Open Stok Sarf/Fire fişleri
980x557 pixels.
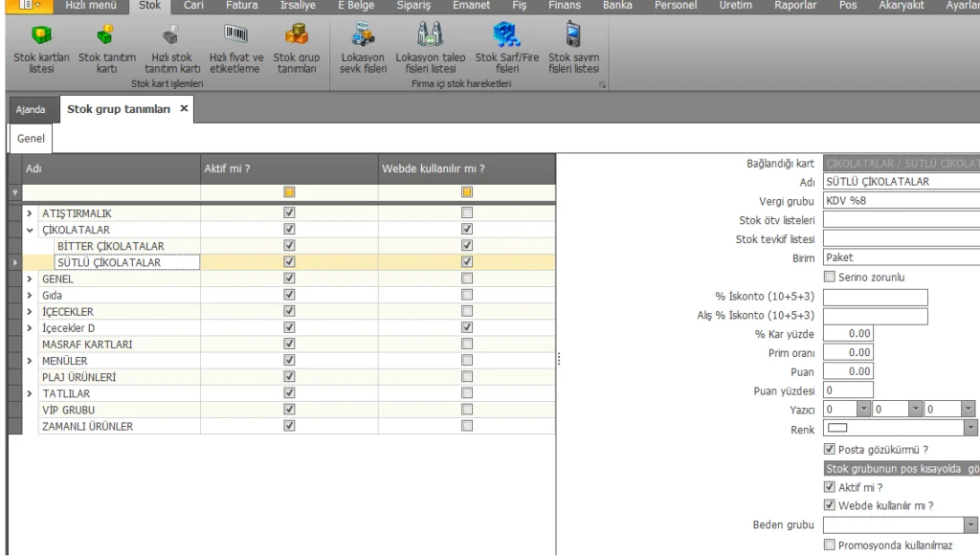click(507, 48)
